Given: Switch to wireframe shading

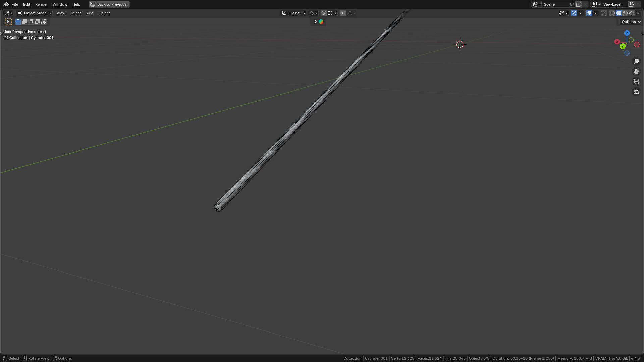Looking at the screenshot, I should 612,13.
